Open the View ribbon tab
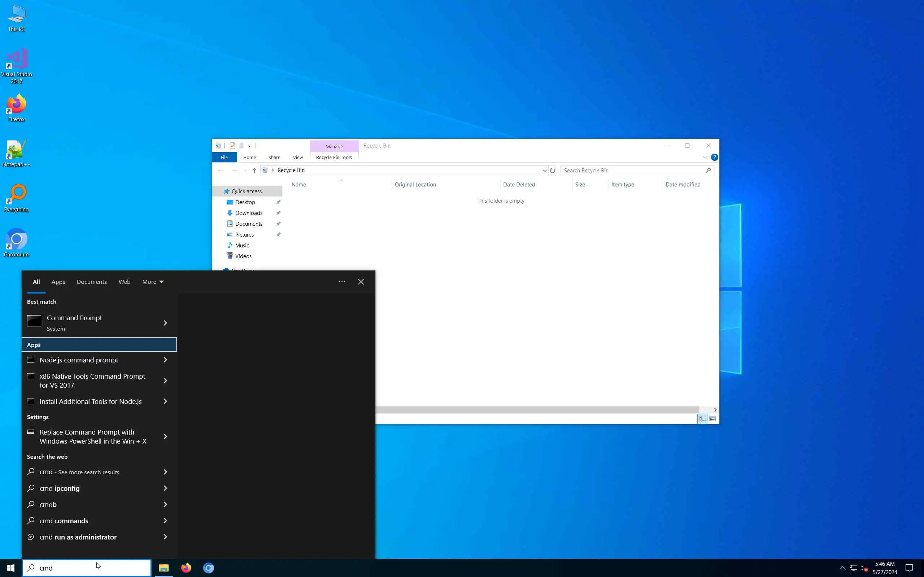The height and width of the screenshot is (577, 924). pyautogui.click(x=297, y=157)
